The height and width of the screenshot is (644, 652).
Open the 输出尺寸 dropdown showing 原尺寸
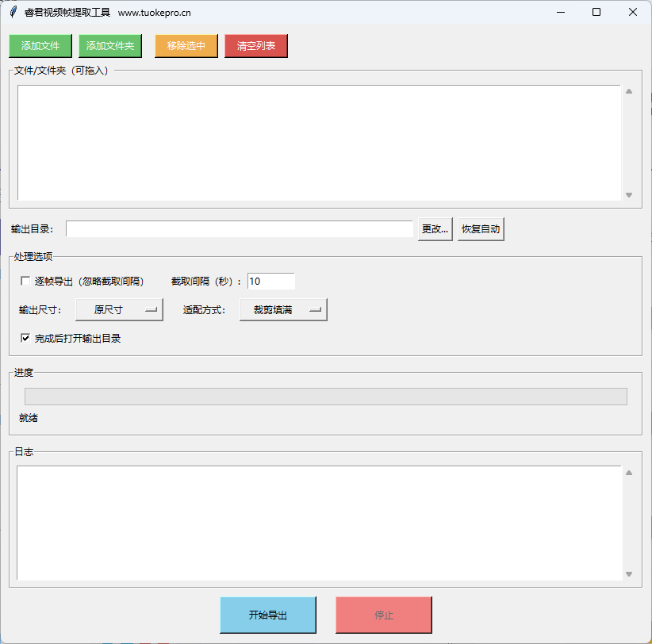(x=119, y=310)
